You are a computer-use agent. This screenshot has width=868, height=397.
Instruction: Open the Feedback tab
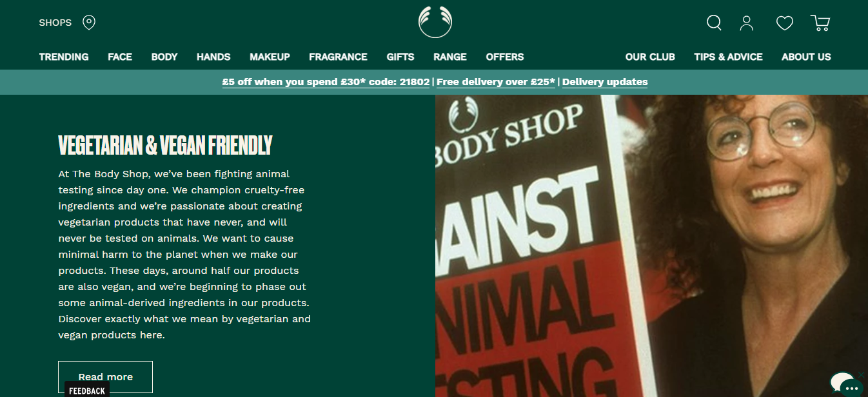pyautogui.click(x=87, y=391)
